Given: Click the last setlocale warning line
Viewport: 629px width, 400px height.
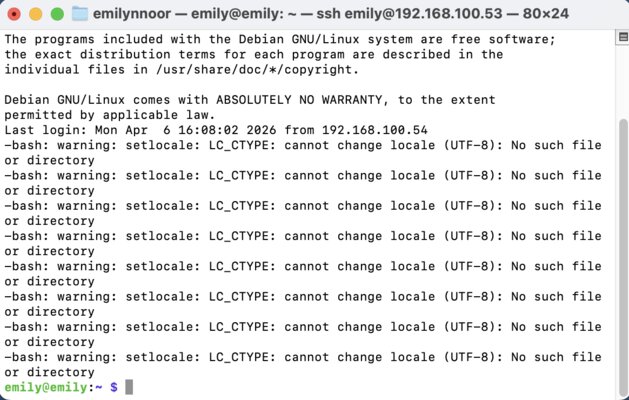Looking at the screenshot, I should 300,356.
